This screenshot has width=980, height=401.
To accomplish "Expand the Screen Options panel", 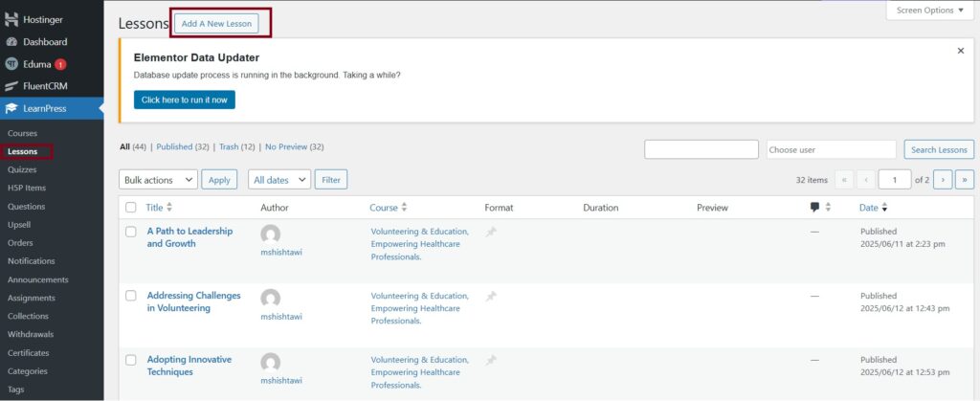I will [x=930, y=11].
